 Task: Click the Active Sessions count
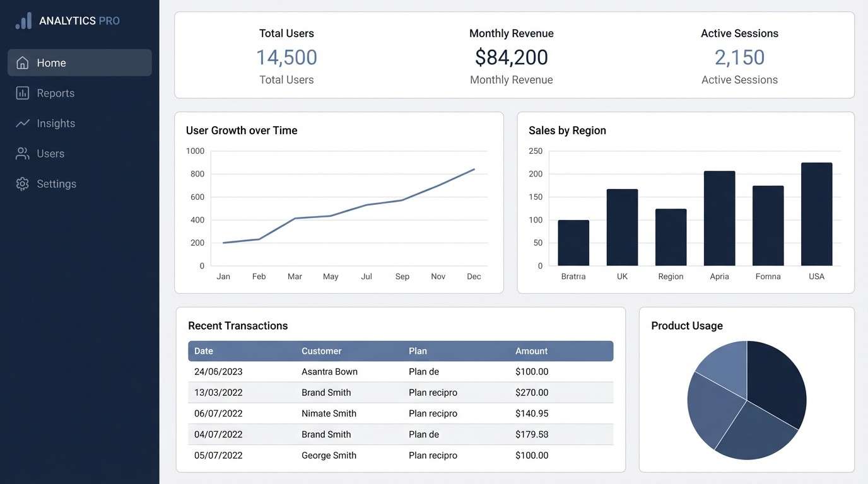(739, 57)
